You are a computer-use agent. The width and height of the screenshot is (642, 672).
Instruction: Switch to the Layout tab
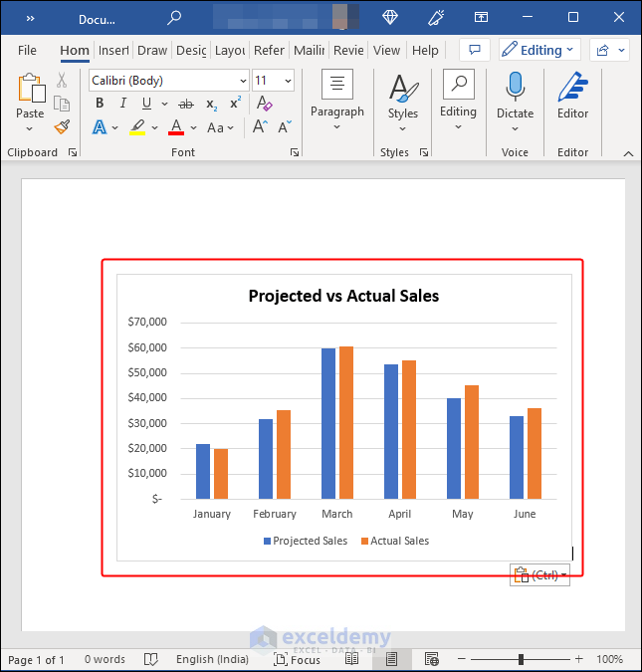[230, 50]
